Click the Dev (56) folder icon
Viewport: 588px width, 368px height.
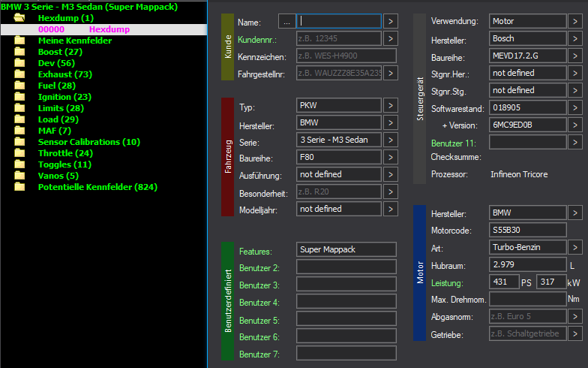tap(19, 63)
